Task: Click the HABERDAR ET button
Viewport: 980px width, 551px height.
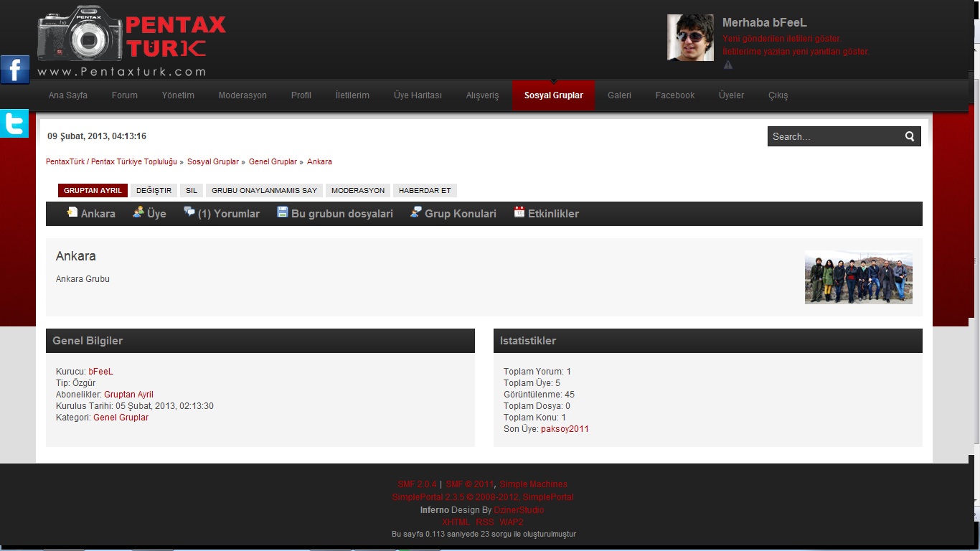Action: click(425, 191)
